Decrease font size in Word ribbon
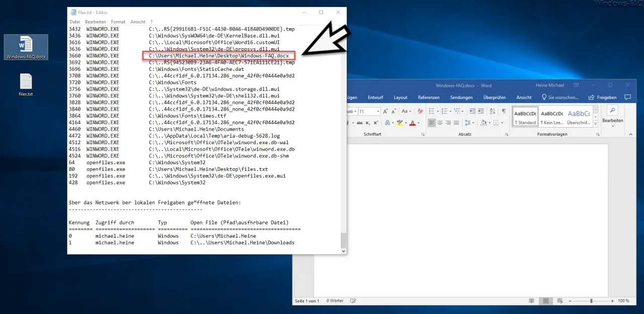The width and height of the screenshot is (644, 314). (x=394, y=112)
